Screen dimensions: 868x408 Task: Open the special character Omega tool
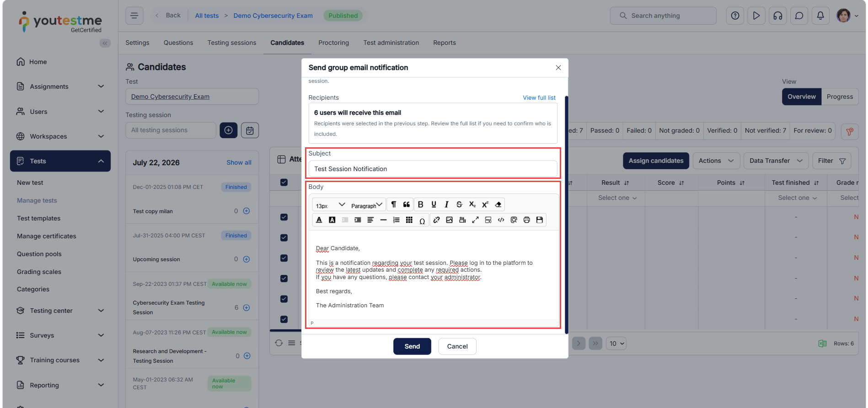tap(422, 221)
